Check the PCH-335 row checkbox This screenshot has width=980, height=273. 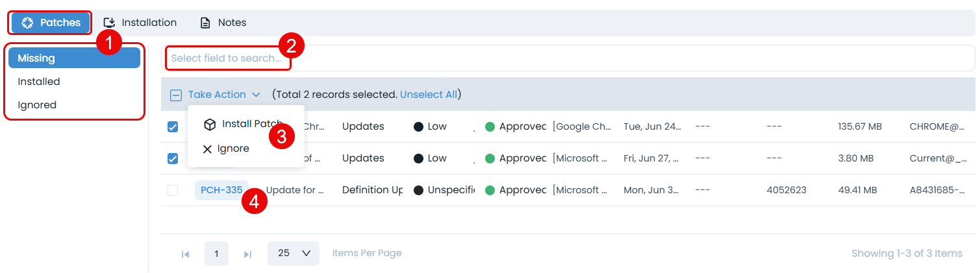[173, 190]
